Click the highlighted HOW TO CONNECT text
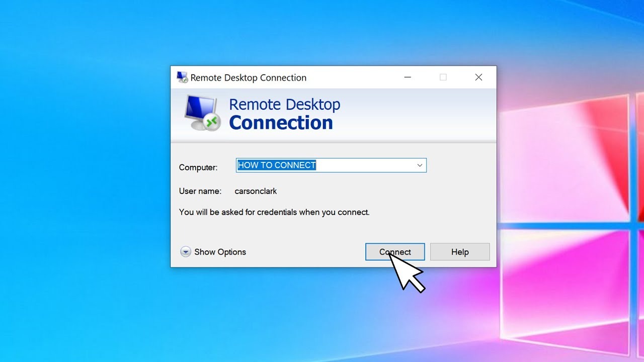The height and width of the screenshot is (362, 644). (277, 165)
